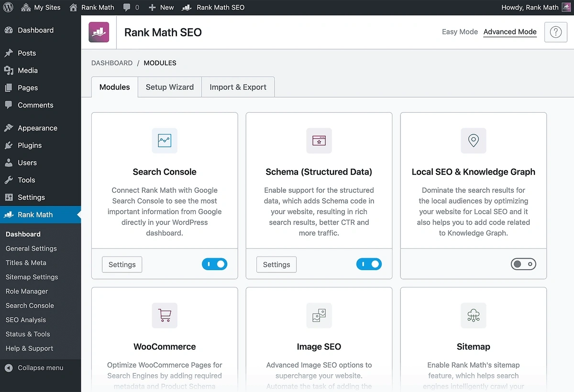The width and height of the screenshot is (574, 392).
Task: Click the WooCommerce card title
Action: coord(165,347)
